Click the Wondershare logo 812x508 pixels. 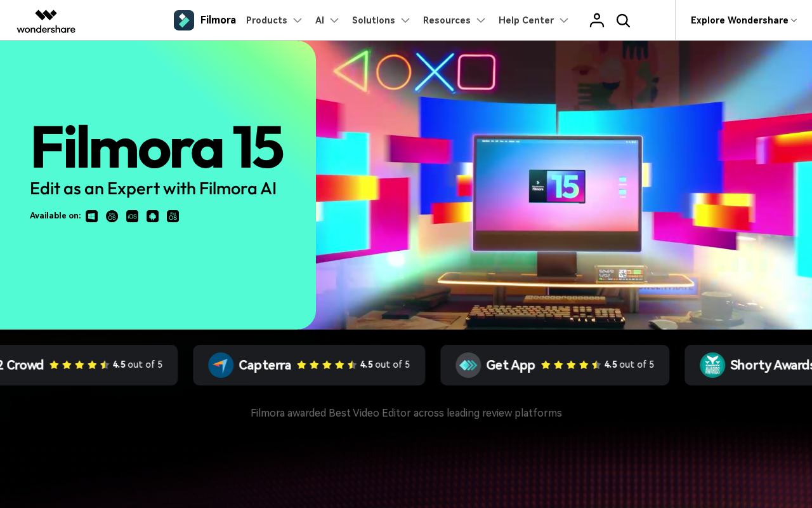[x=46, y=21]
